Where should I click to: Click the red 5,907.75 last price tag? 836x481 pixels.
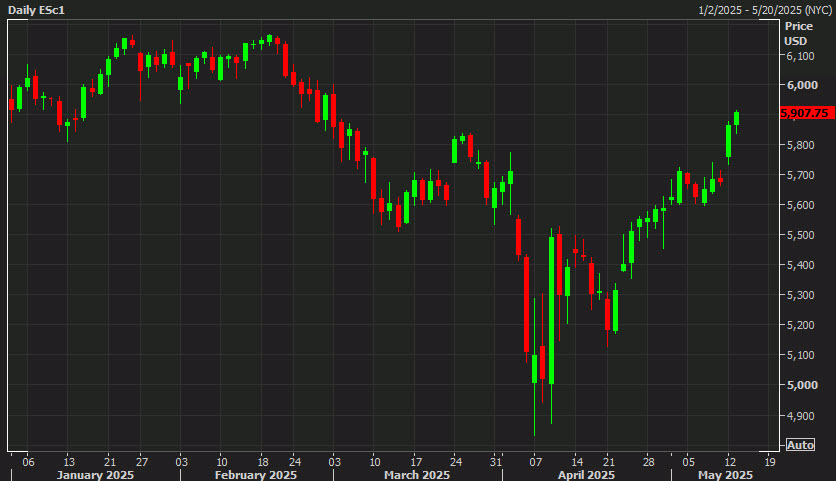coord(807,113)
